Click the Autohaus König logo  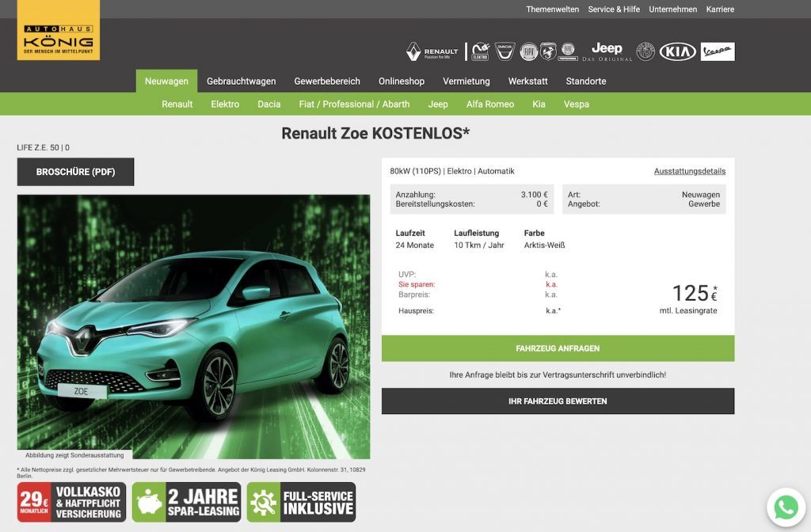[x=58, y=30]
